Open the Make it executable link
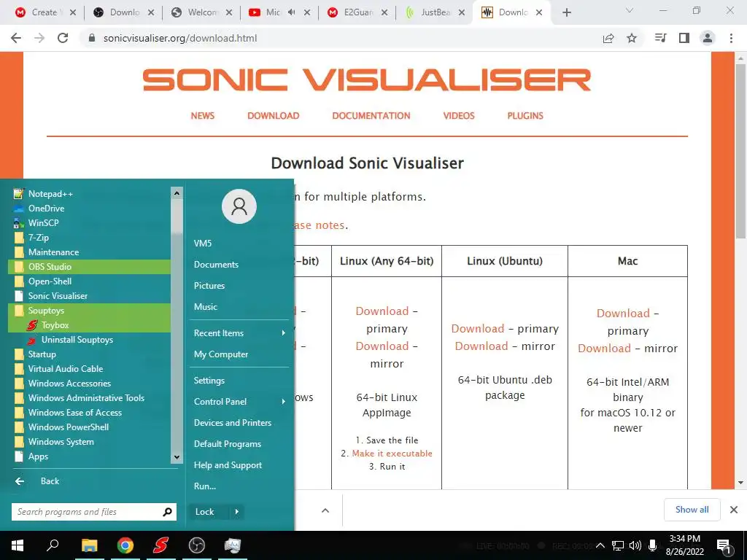This screenshot has height=560, width=747. click(392, 454)
